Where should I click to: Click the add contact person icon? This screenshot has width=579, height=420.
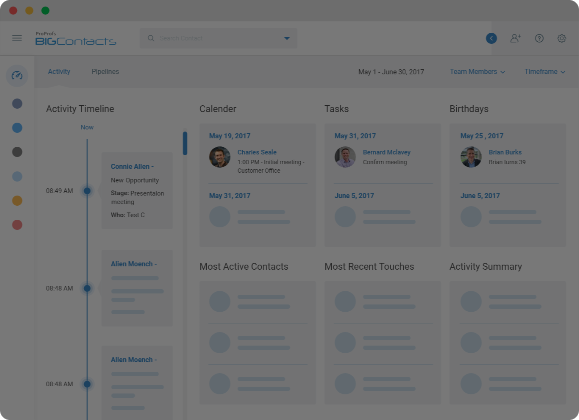[515, 38]
